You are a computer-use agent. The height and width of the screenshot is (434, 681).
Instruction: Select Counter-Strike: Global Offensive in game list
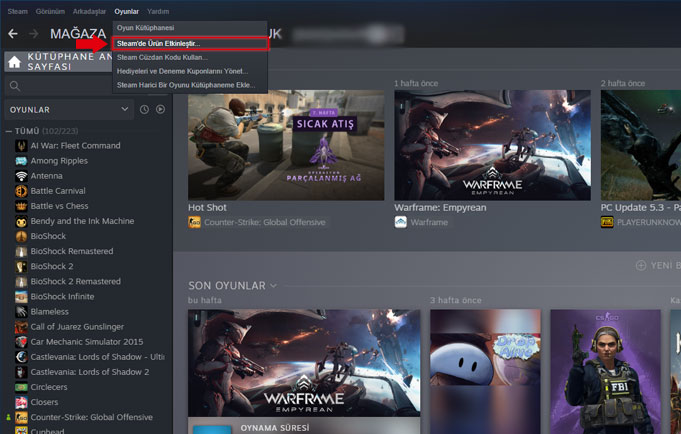(x=91, y=416)
